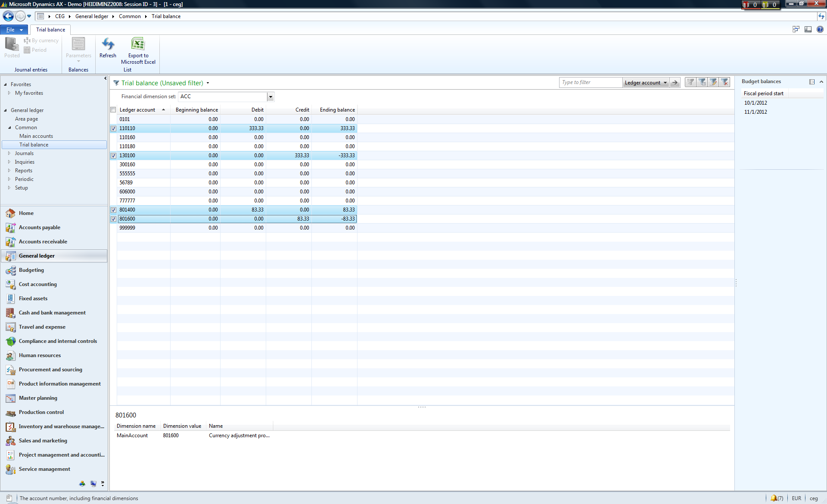The width and height of the screenshot is (827, 504).
Task: Open the Financial dimension set dropdown
Action: coord(270,97)
